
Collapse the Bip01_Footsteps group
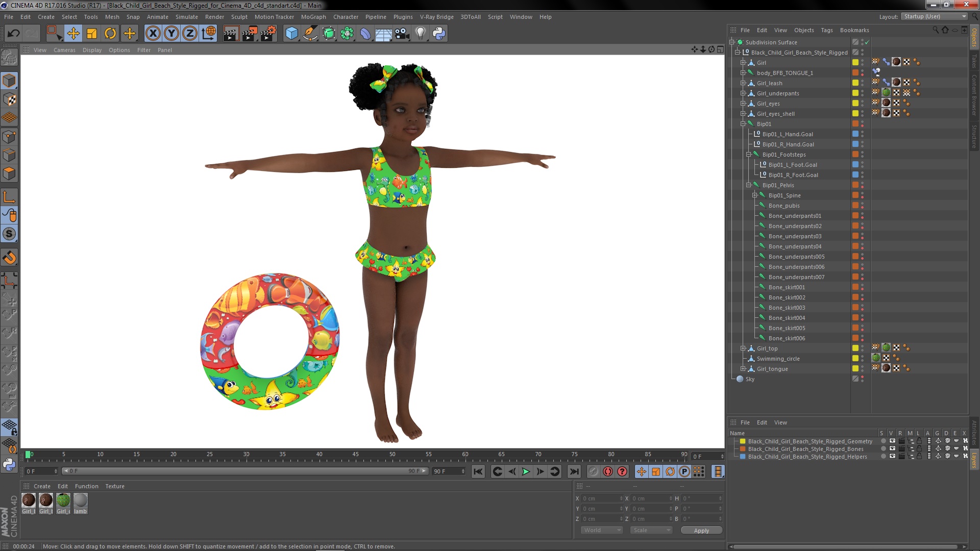tap(749, 155)
